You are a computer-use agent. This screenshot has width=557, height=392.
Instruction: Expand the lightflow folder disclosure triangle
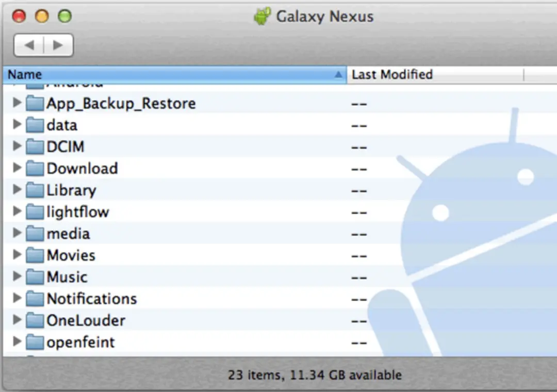coord(17,211)
